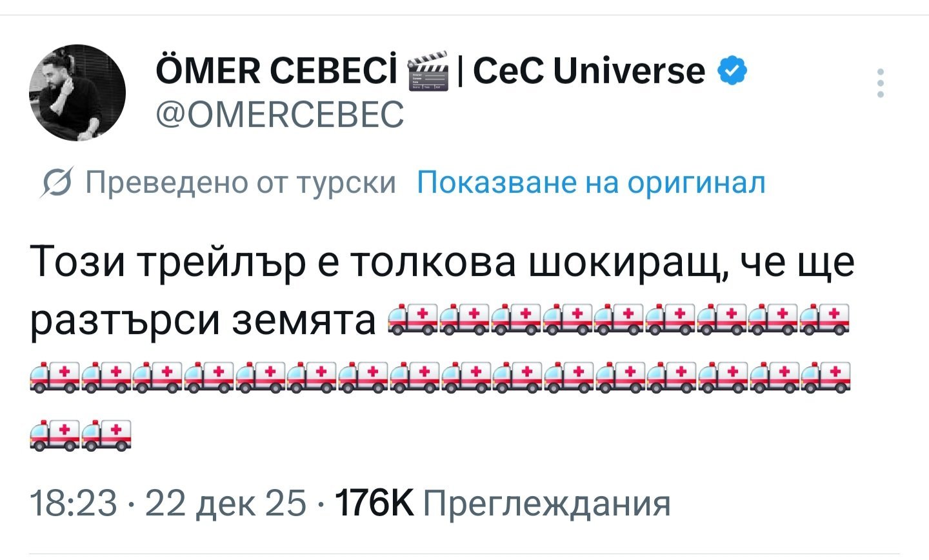Open the tweet timestamp "18:23"
The height and width of the screenshot is (560, 929).
point(74,503)
